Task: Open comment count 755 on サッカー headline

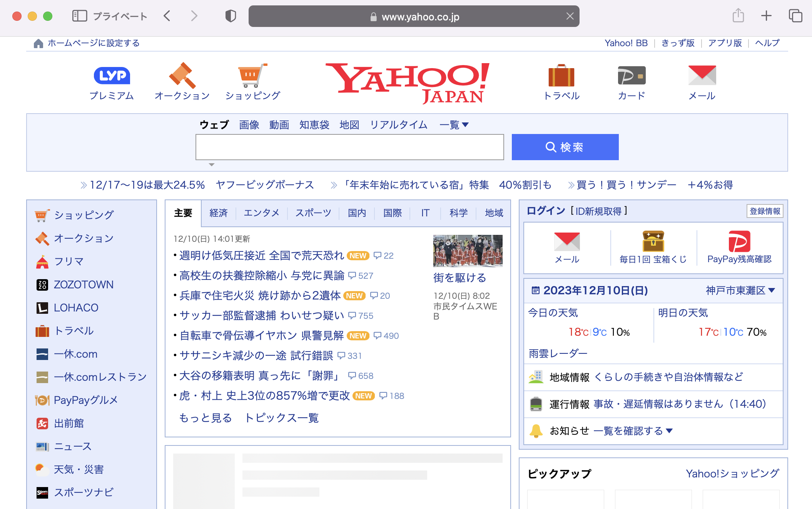Action: [361, 316]
